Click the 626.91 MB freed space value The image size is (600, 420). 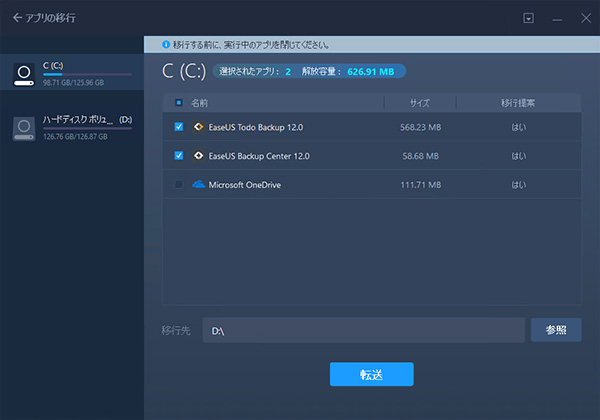coord(370,72)
